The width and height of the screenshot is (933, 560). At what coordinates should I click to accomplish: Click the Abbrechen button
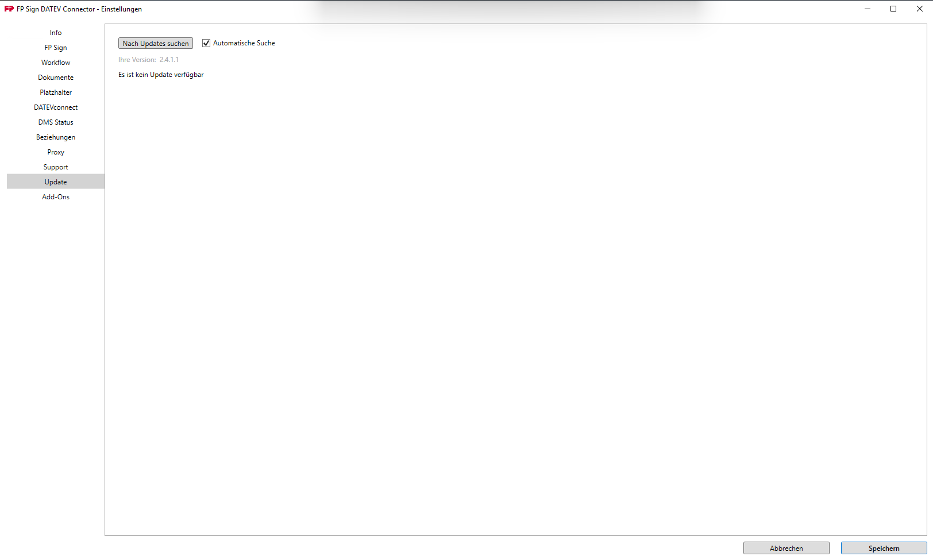pyautogui.click(x=787, y=549)
